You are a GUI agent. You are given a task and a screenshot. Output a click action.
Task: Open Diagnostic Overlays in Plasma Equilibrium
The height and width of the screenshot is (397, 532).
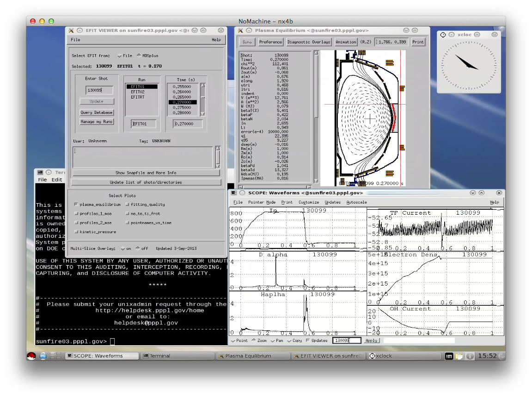click(309, 42)
